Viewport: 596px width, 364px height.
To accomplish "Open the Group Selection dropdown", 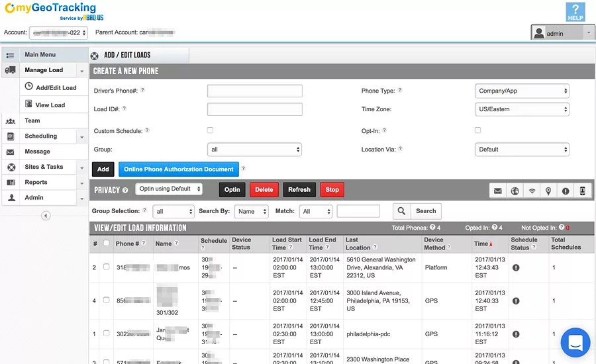I will (x=174, y=211).
